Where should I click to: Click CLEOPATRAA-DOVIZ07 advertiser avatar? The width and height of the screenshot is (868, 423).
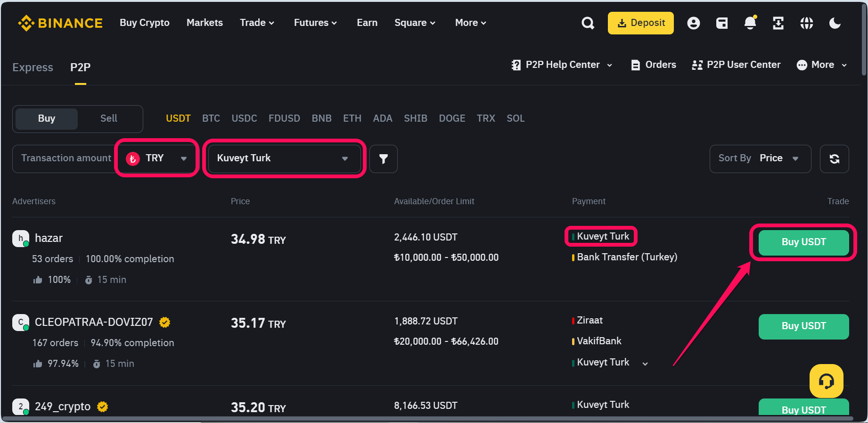coord(21,322)
